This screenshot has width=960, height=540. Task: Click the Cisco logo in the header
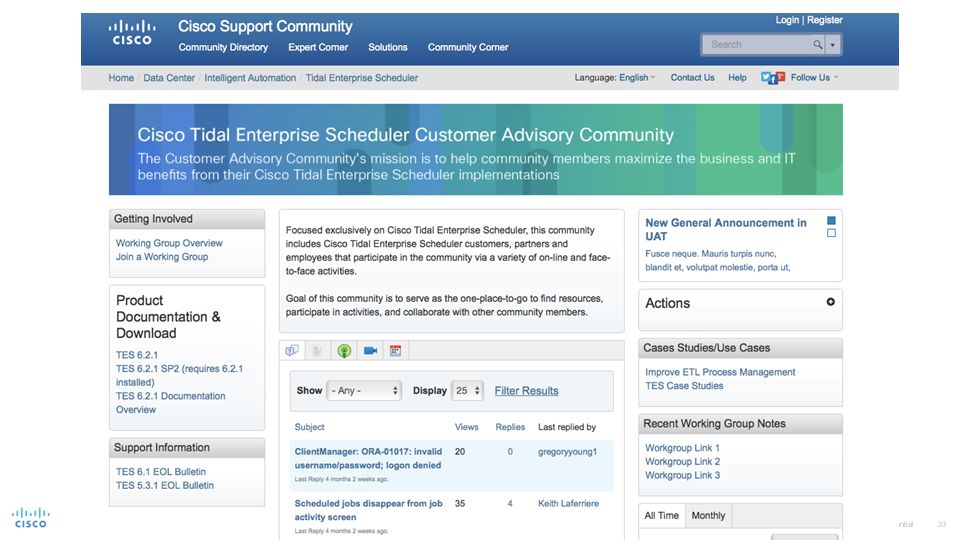pos(132,33)
